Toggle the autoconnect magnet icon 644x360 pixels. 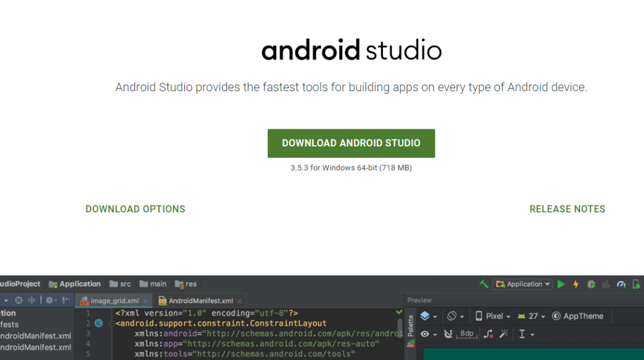pos(448,334)
